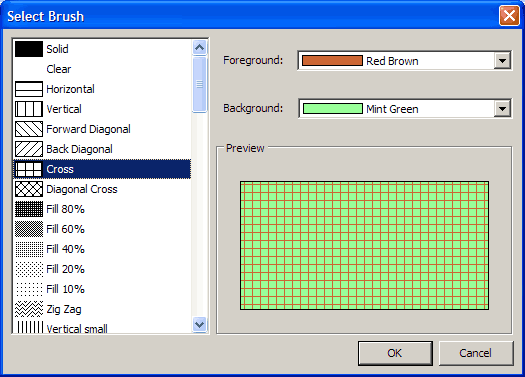
Task: Choose the Back Diagonal pattern icon
Action: tap(29, 149)
